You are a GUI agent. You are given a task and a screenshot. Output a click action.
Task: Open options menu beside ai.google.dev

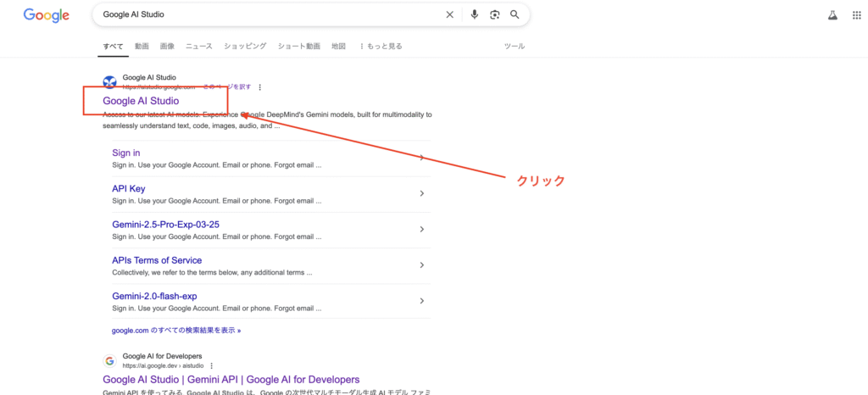coord(211,365)
